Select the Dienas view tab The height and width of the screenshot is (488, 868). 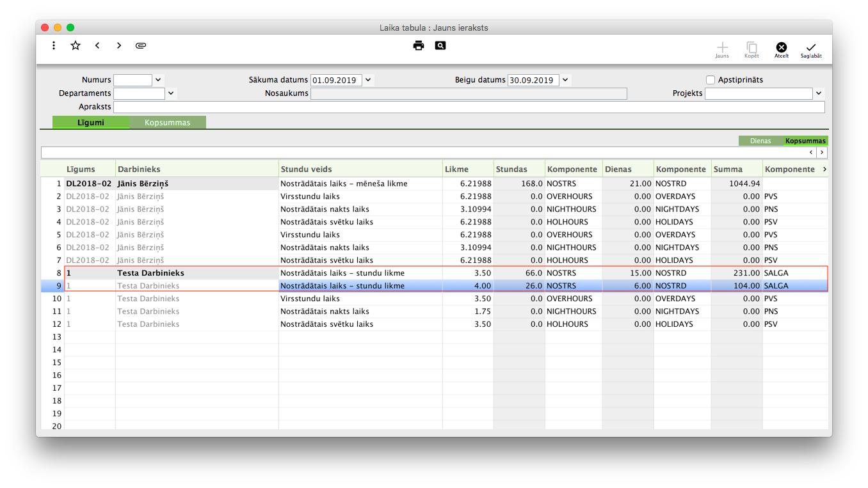pyautogui.click(x=760, y=141)
